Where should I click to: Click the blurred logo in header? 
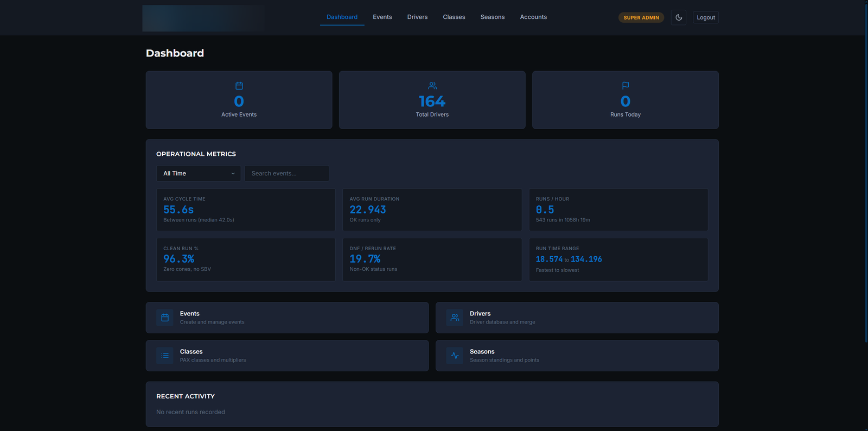(203, 18)
